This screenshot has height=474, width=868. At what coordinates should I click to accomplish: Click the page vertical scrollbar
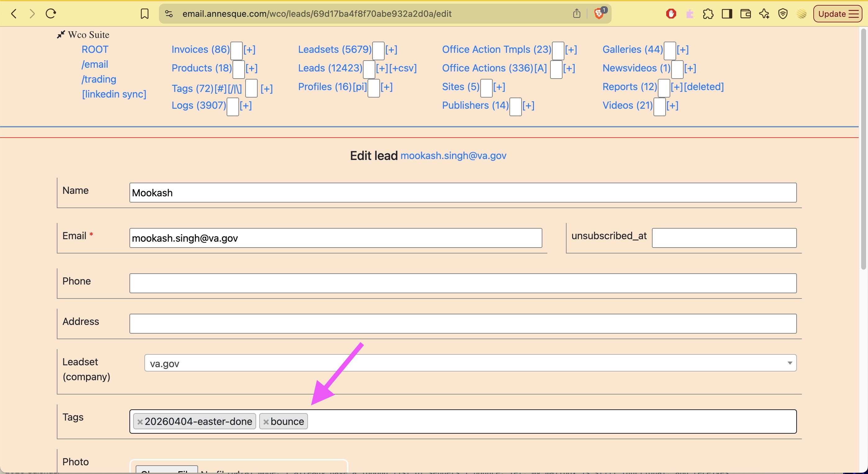coord(863,150)
